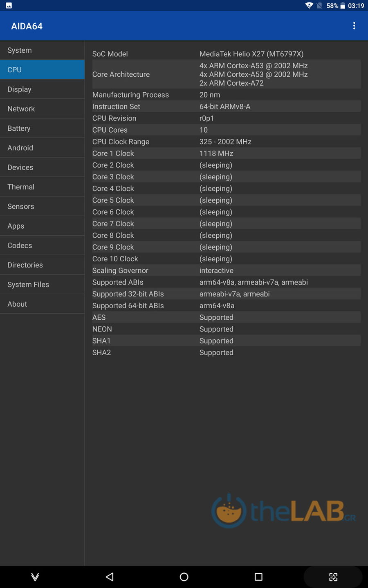Select the Display category
Screen dimensions: 368x588
coord(42,89)
